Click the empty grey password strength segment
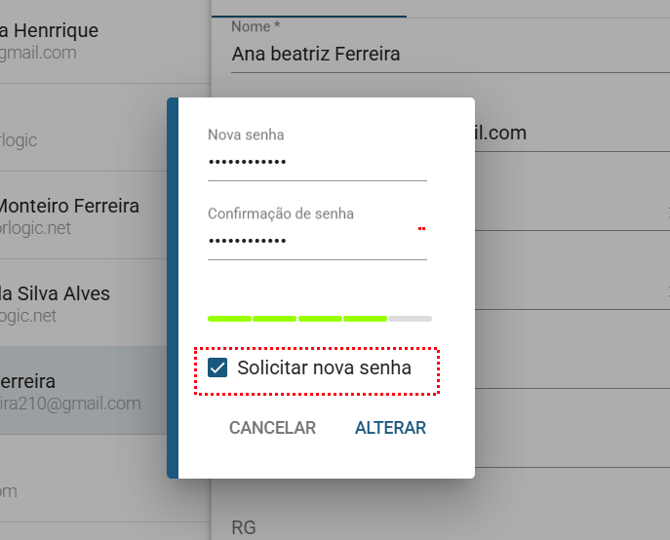 [410, 318]
